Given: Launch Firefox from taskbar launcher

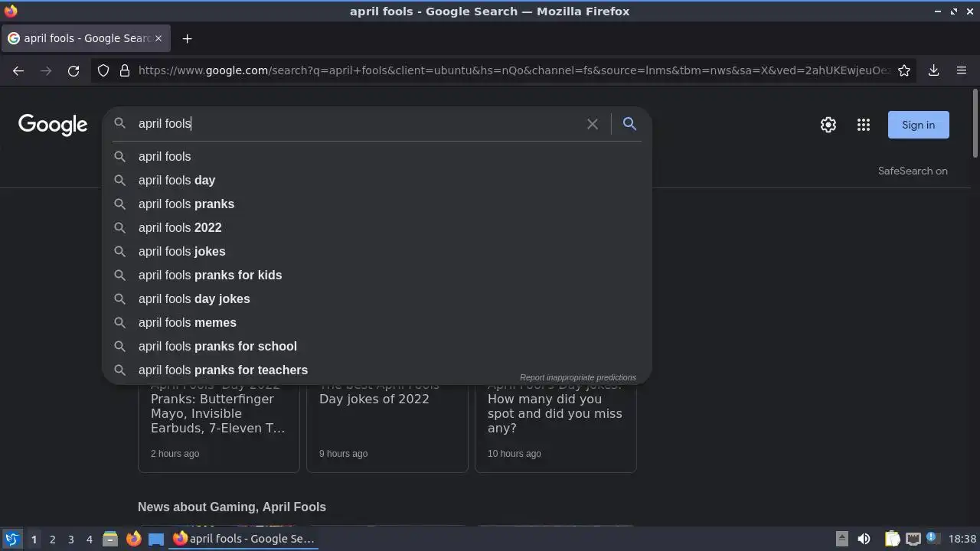Looking at the screenshot, I should 133,539.
